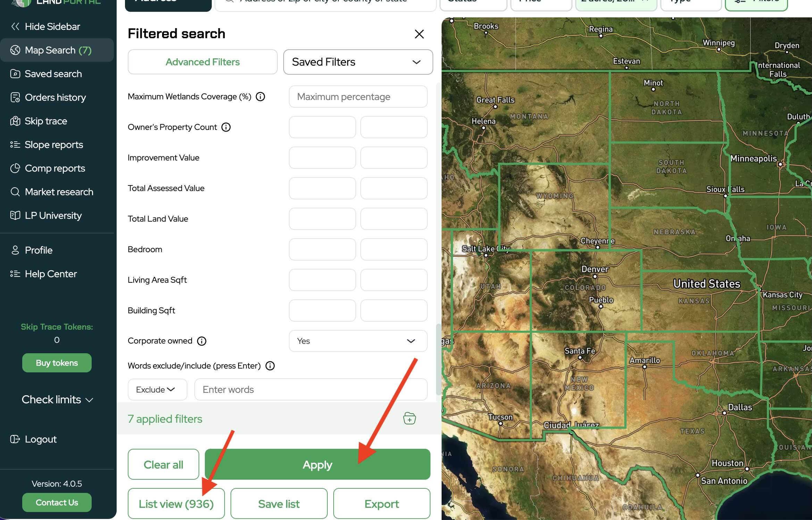Open the Saved Filters dropdown
The height and width of the screenshot is (520, 812).
(358, 62)
